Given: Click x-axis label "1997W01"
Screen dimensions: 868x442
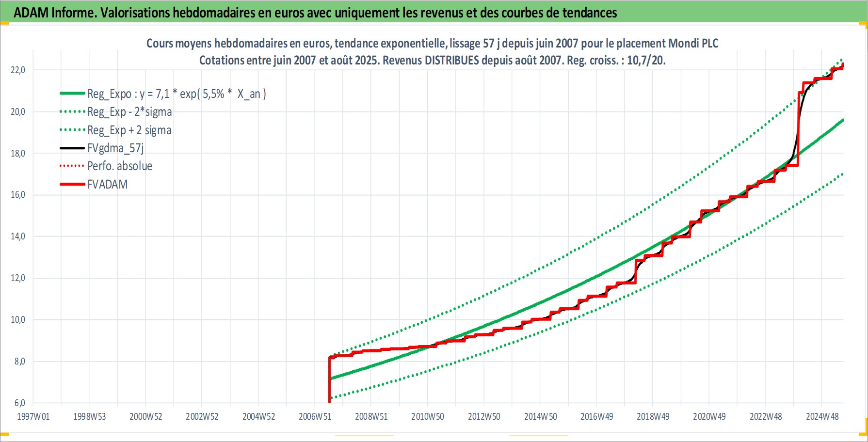Looking at the screenshot, I should coord(33,417).
